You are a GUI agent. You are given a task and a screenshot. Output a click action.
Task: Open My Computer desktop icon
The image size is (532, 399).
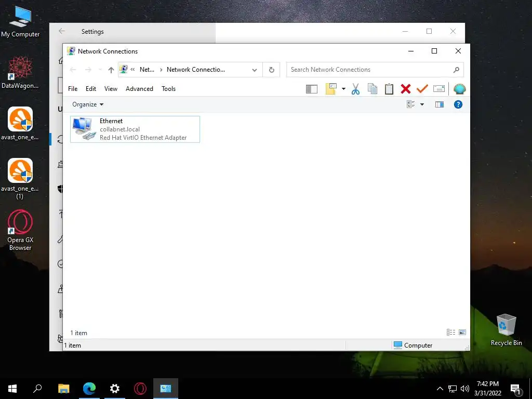coord(20,22)
